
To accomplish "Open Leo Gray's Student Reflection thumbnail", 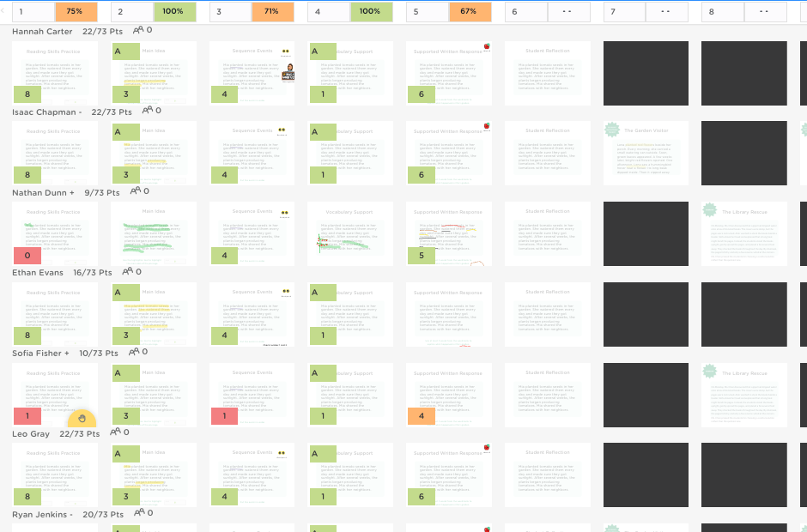I will [x=548, y=475].
